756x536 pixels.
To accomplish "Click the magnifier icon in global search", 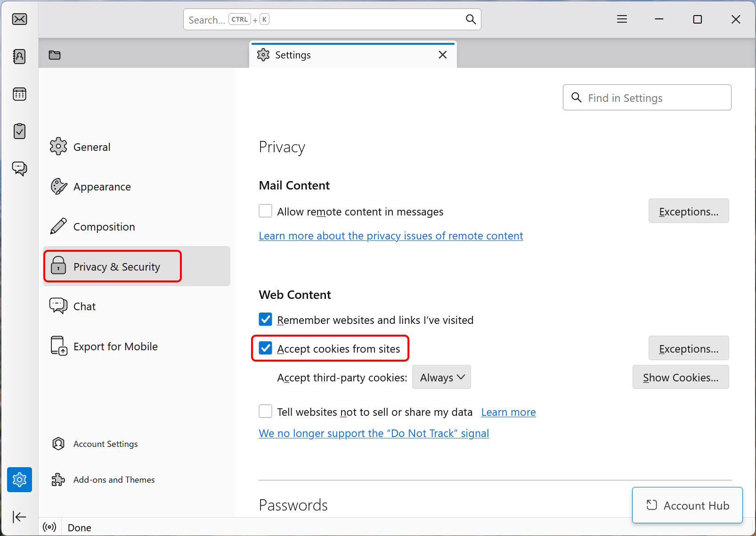I will [471, 19].
